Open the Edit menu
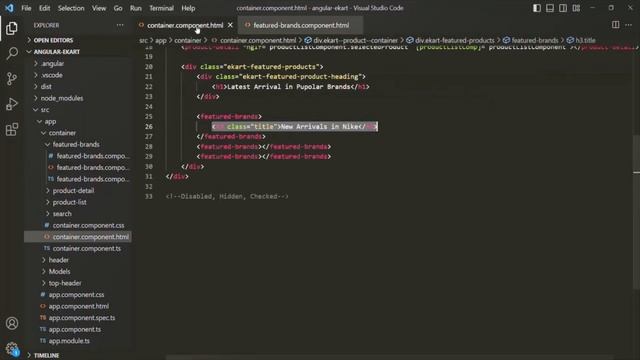The height and width of the screenshot is (360, 640). pos(44,8)
